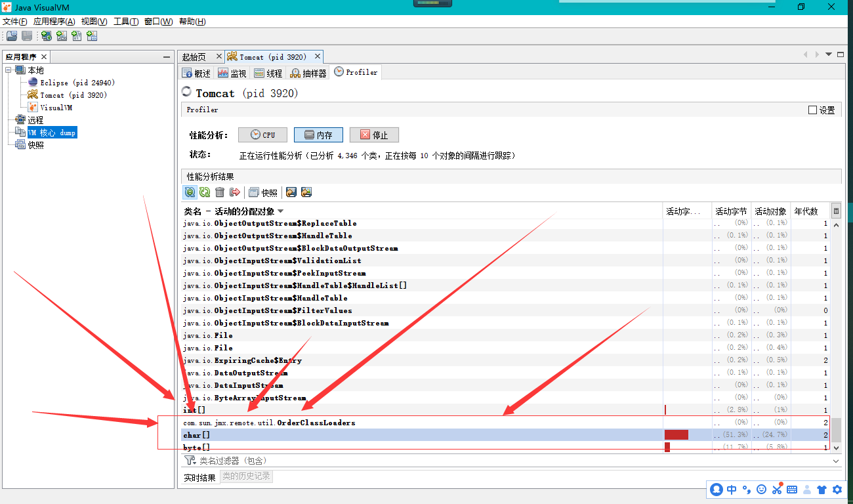This screenshot has width=853, height=504.
Task: Open the 抽样器 sampler tab
Action: click(x=308, y=73)
